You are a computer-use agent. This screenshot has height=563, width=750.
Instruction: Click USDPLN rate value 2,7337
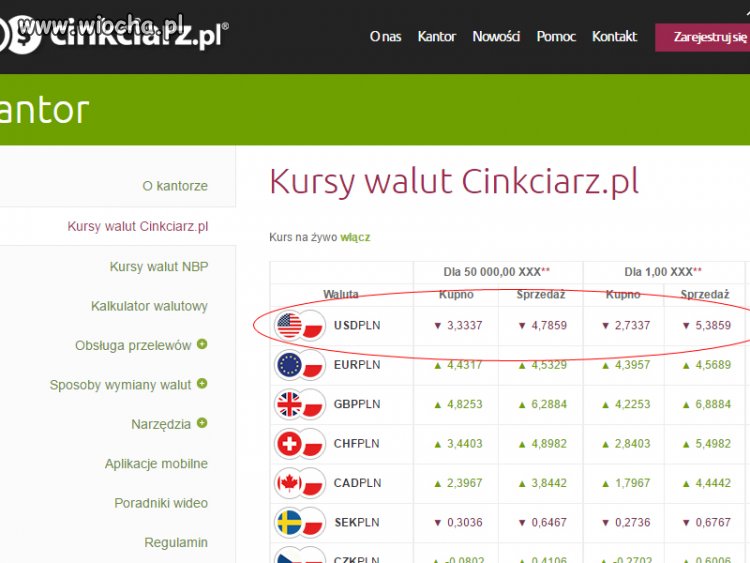[x=632, y=326]
